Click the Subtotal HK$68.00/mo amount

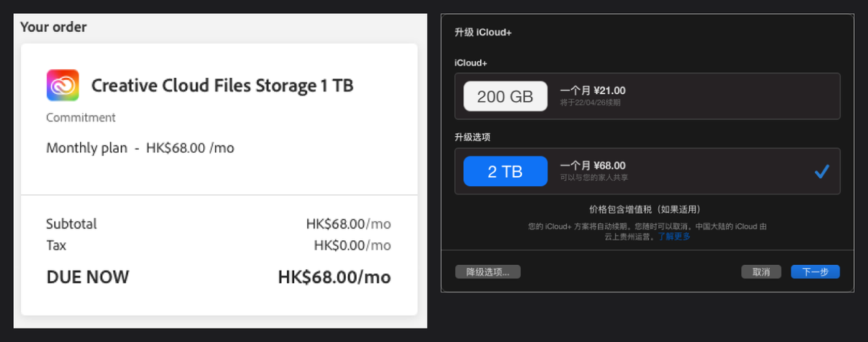click(x=349, y=224)
